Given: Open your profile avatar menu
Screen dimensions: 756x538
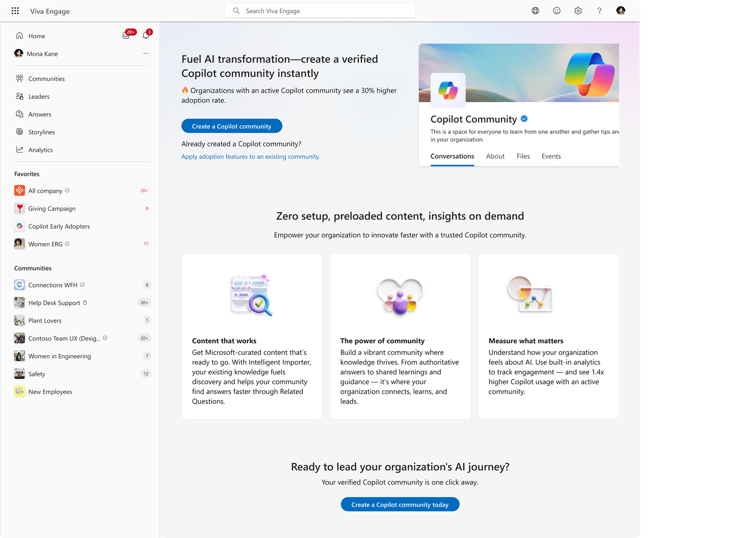Looking at the screenshot, I should point(620,10).
